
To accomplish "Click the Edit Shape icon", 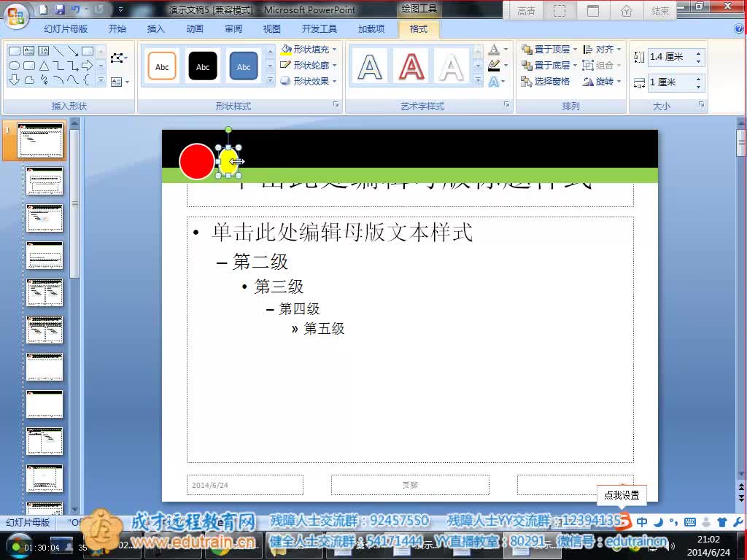I will click(117, 58).
